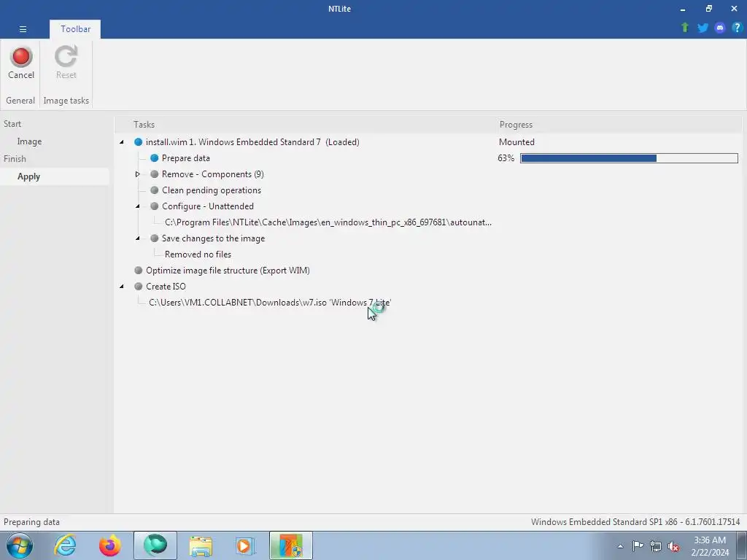Select autounattend path row under Configure
747x560 pixels.
328,222
